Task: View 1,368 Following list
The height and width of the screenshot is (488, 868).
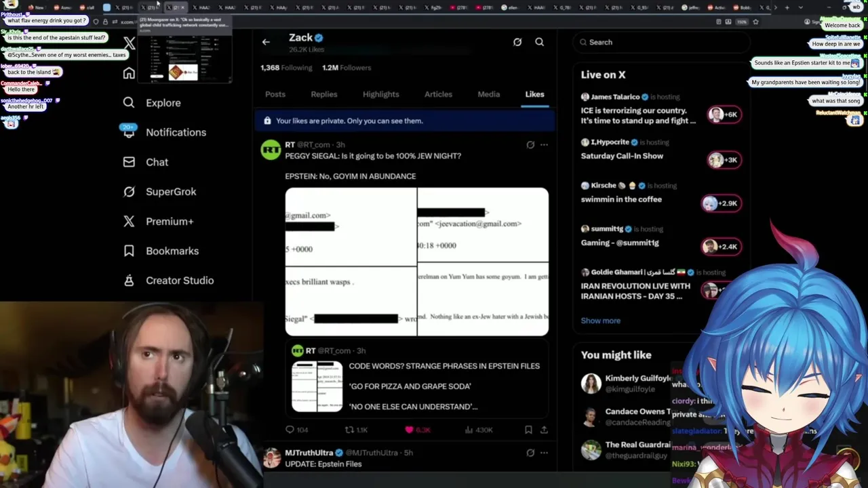Action: [x=286, y=68]
